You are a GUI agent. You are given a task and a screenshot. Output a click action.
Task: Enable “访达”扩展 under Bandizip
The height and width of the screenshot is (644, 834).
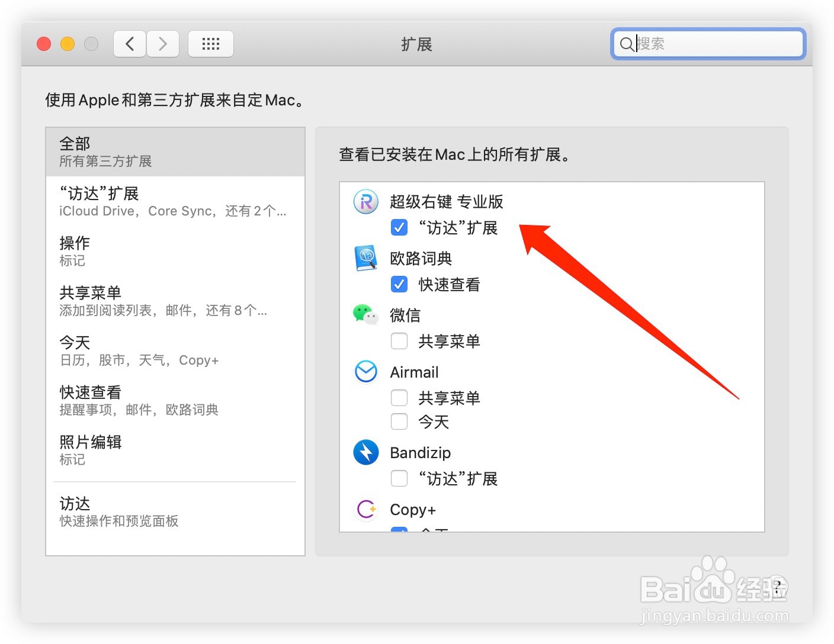tap(399, 478)
